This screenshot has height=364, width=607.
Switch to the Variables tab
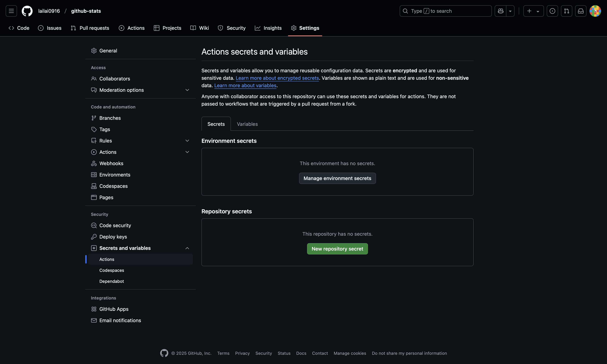click(247, 124)
